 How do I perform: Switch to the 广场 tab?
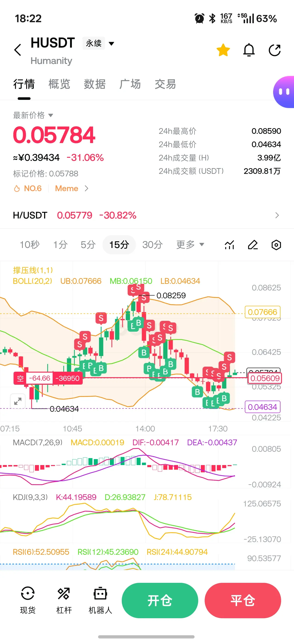130,84
